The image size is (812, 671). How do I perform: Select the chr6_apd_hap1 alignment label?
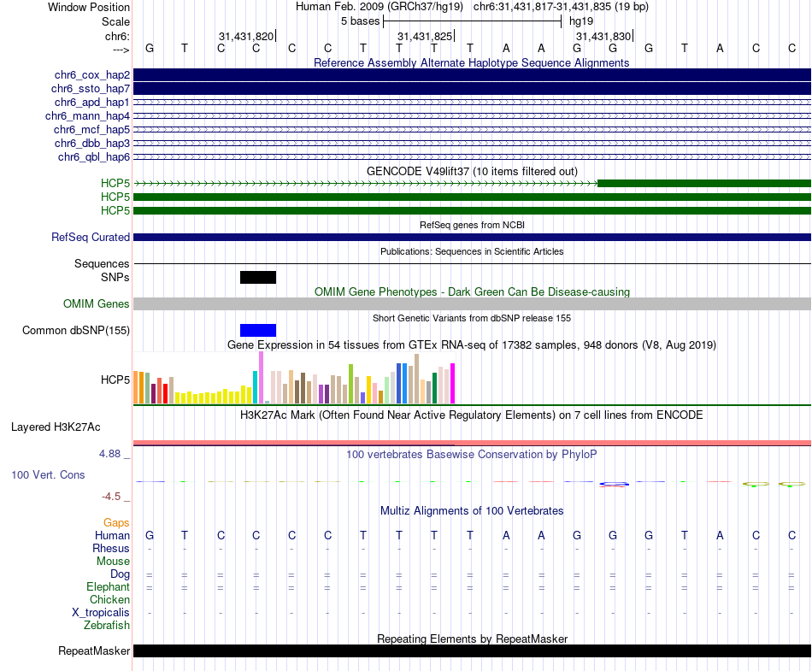92,102
